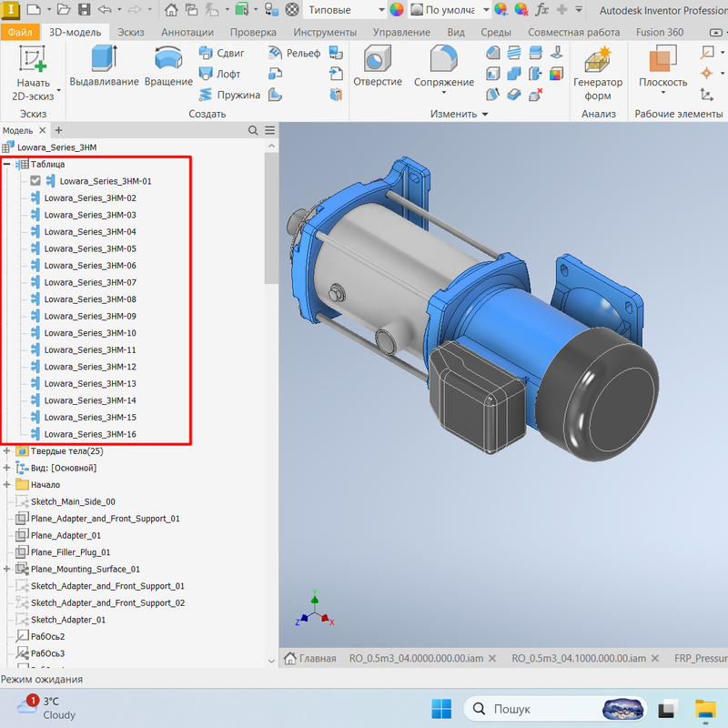Open Windows Start menu
Viewport: 728px width, 728px height.
pos(441,709)
